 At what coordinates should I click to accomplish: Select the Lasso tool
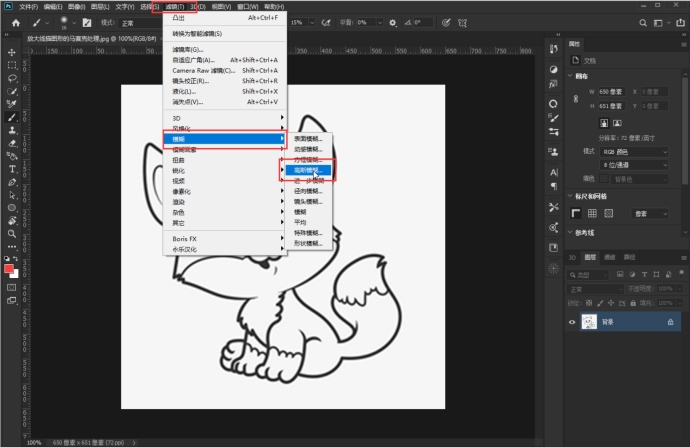coord(12,78)
